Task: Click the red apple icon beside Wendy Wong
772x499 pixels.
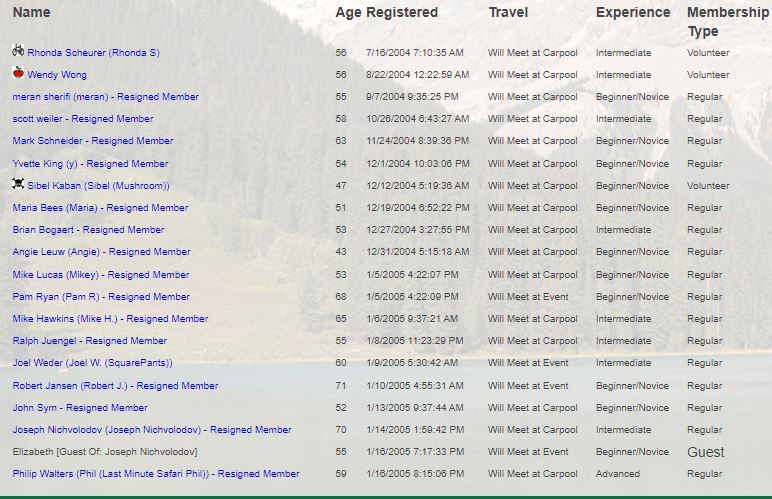Action: point(18,72)
